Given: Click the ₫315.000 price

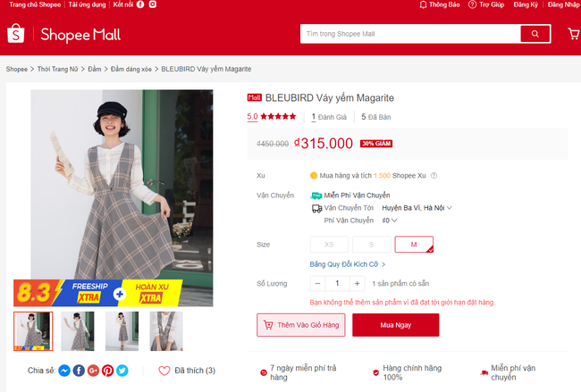Looking at the screenshot, I should tap(324, 143).
